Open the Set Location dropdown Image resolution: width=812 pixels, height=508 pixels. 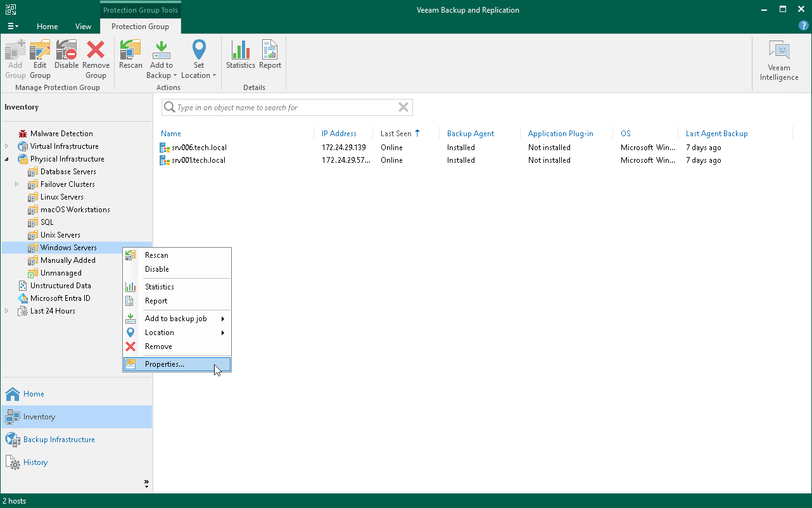point(199,60)
